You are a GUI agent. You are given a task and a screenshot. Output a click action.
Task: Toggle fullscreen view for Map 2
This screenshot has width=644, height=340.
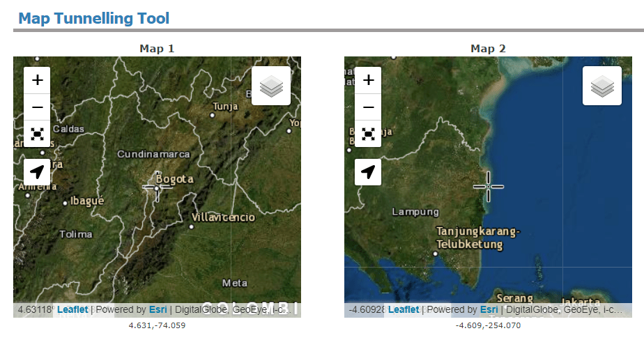tap(368, 134)
